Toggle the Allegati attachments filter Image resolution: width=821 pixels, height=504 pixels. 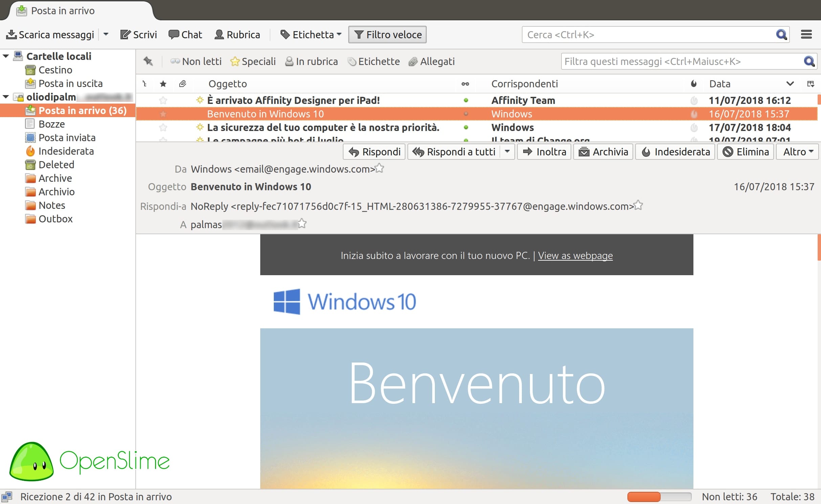(x=431, y=62)
